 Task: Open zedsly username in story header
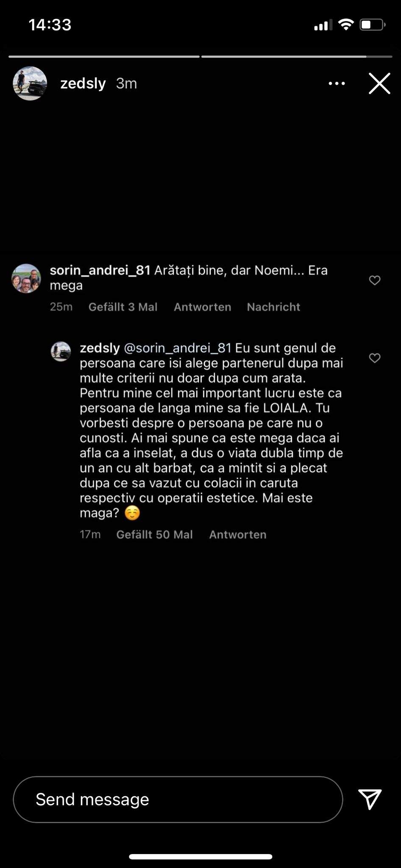click(83, 83)
